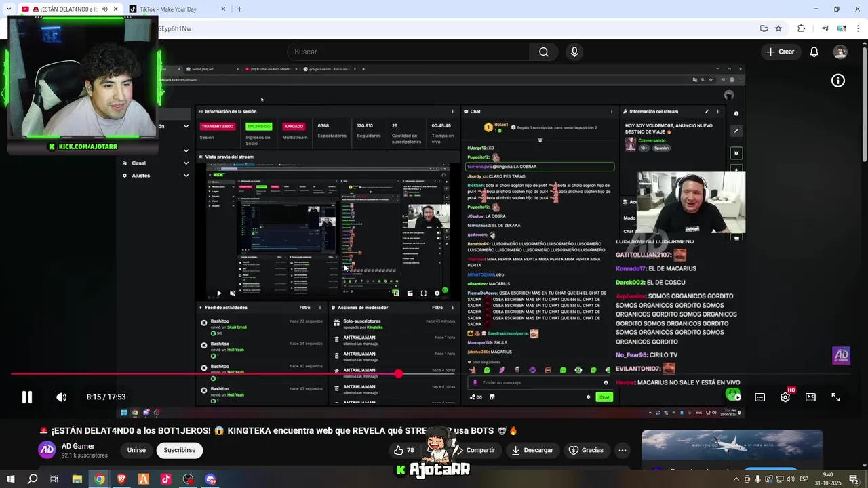Open the YouTube account avatar menu
The height and width of the screenshot is (488, 868).
[x=840, y=52]
